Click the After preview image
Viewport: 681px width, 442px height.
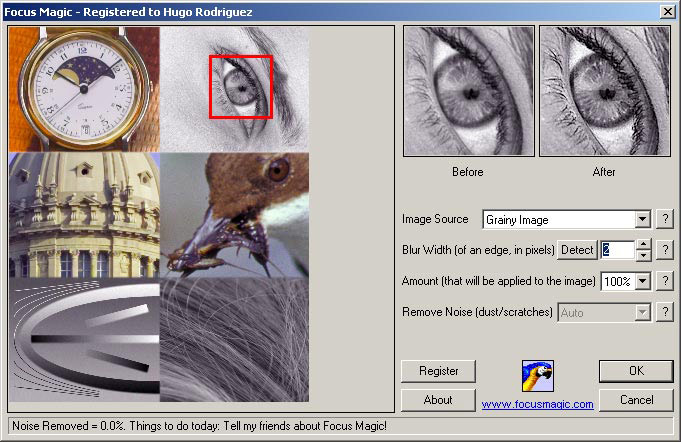click(x=605, y=91)
